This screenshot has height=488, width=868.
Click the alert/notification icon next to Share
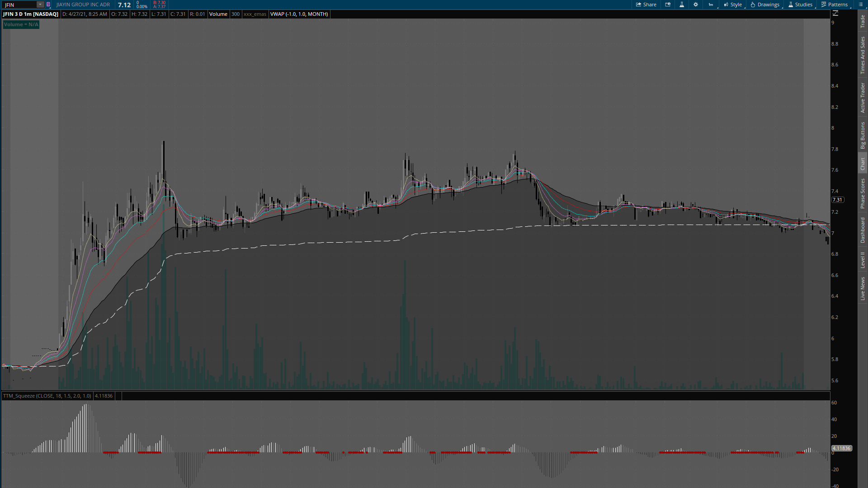tap(668, 5)
